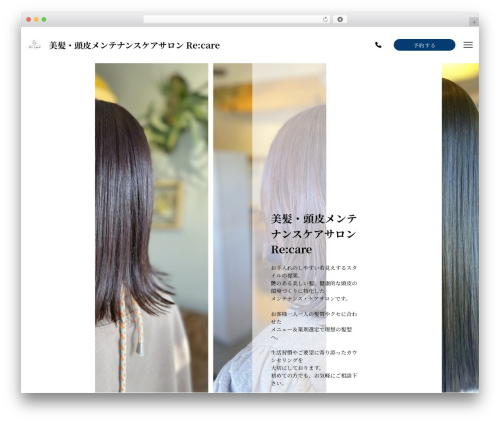Screen dimensions: 500x423
Task: Select the long black hair photo at right
Action: (460, 228)
